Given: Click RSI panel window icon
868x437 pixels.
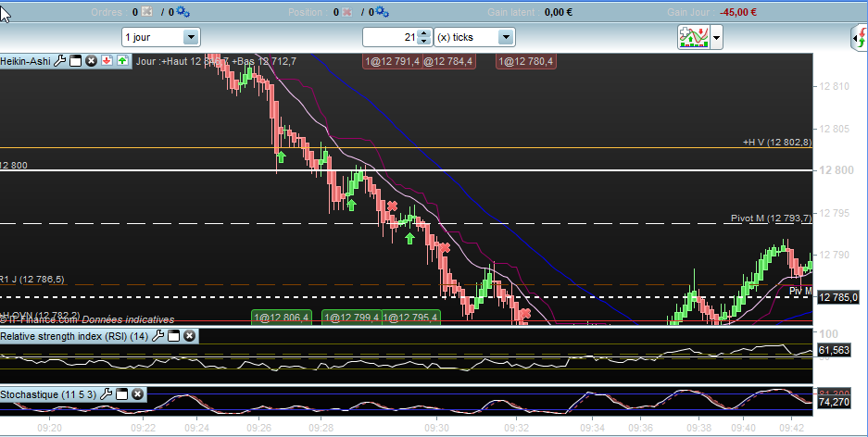Looking at the screenshot, I should pyautogui.click(x=174, y=336).
